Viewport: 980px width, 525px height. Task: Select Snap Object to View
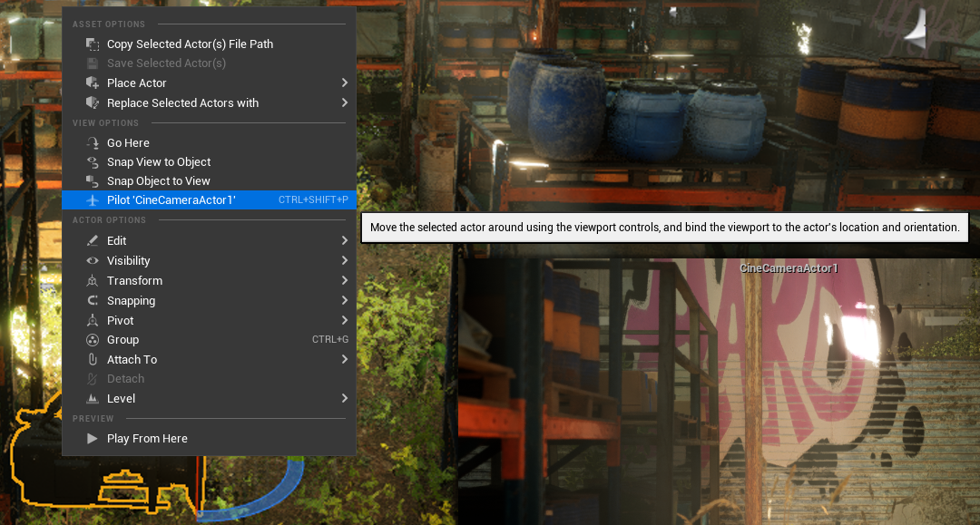point(209,181)
